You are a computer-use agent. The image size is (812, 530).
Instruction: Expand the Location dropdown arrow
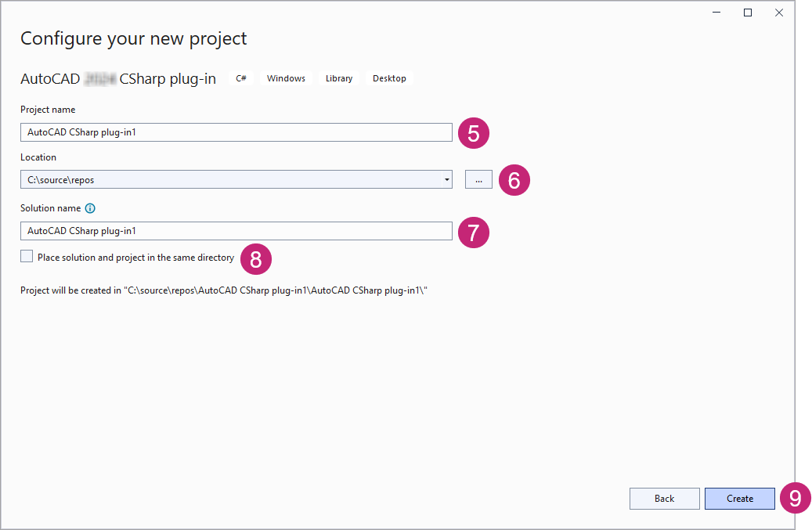446,180
